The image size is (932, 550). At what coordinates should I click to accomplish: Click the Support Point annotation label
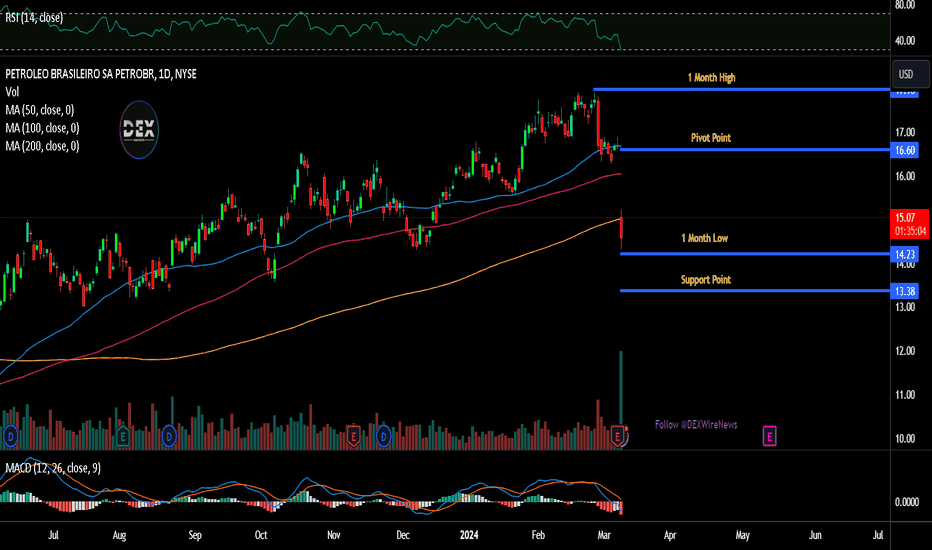point(706,280)
